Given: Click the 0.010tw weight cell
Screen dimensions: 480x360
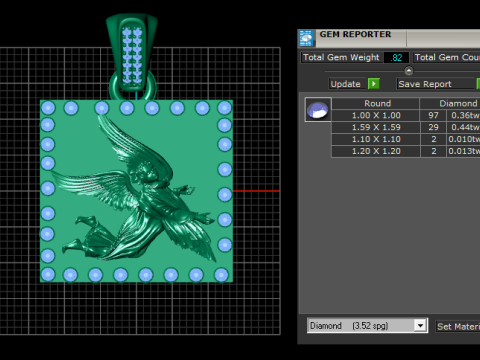Looking at the screenshot, I should (x=464, y=139).
